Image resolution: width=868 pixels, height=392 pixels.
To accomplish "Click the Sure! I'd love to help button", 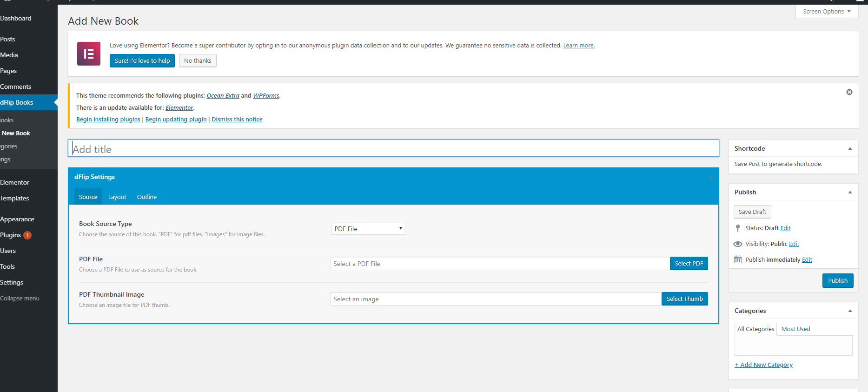I will tap(142, 60).
